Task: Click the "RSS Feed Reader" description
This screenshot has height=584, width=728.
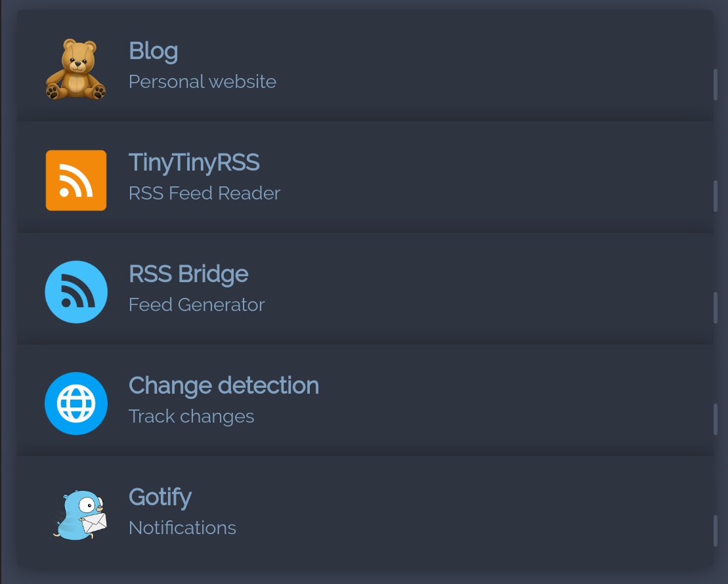Action: point(204,193)
